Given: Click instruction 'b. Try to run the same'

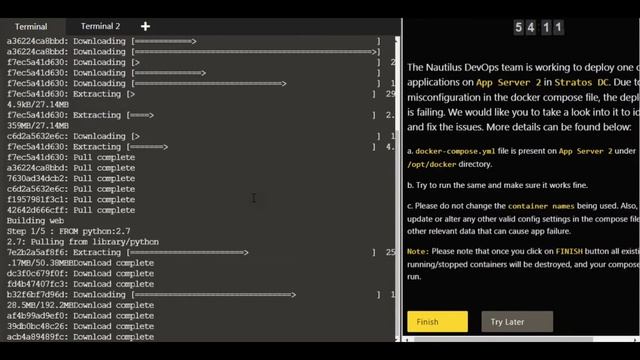Looking at the screenshot, I should (498, 185).
